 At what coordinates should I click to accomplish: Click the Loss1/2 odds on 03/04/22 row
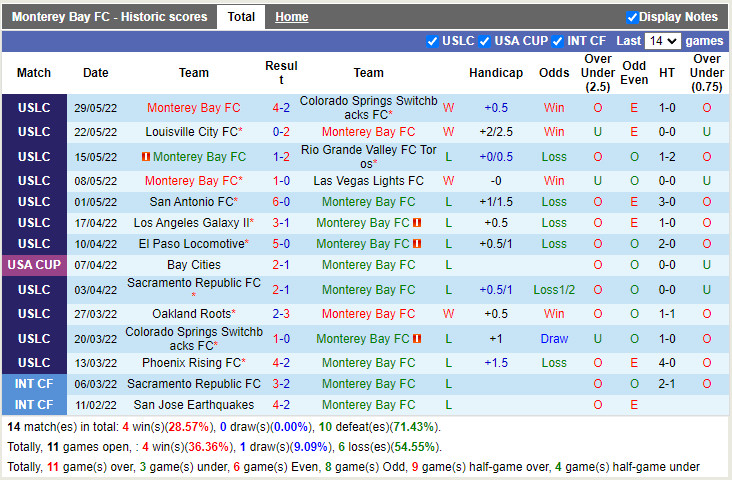click(554, 289)
